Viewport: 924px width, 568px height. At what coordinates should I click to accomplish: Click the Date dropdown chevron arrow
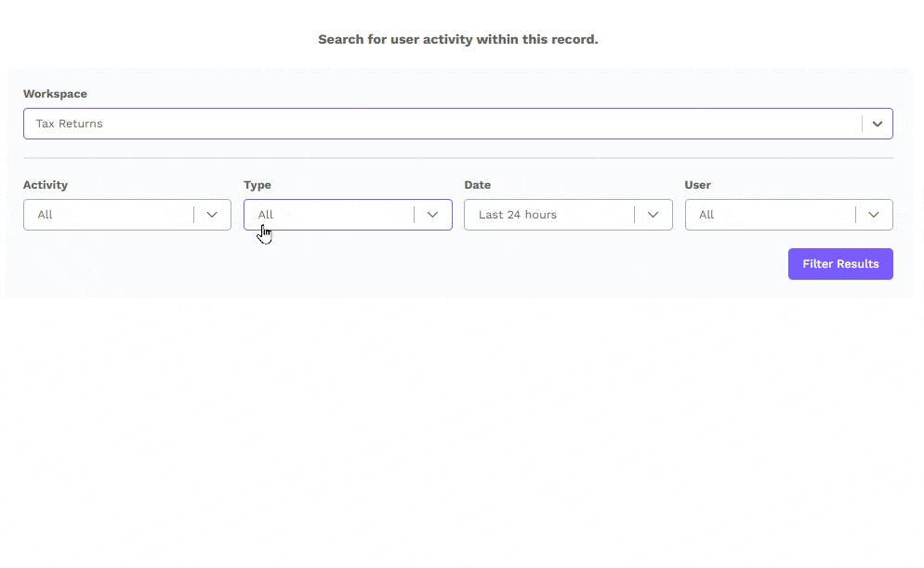[653, 215]
